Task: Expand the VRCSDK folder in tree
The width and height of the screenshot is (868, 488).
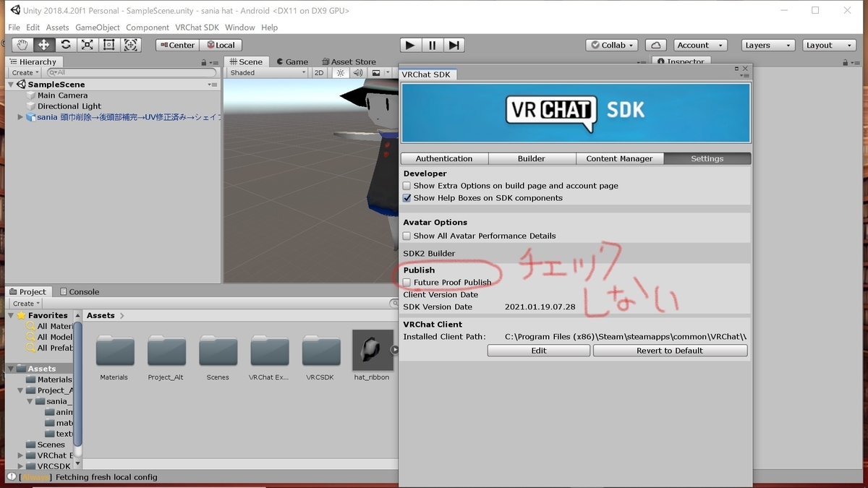Action: (20, 466)
